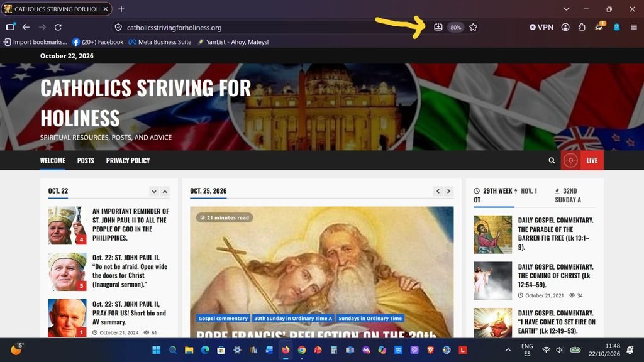Go to previous slide in Oct. 25 carousel
The image size is (644, 362).
click(x=438, y=191)
